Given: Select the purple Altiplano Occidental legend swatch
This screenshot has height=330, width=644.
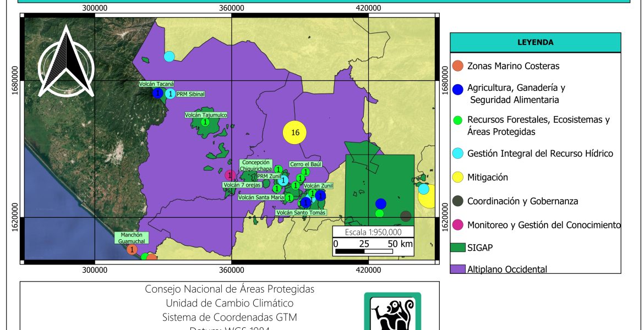Looking at the screenshot, I should pos(457,269).
